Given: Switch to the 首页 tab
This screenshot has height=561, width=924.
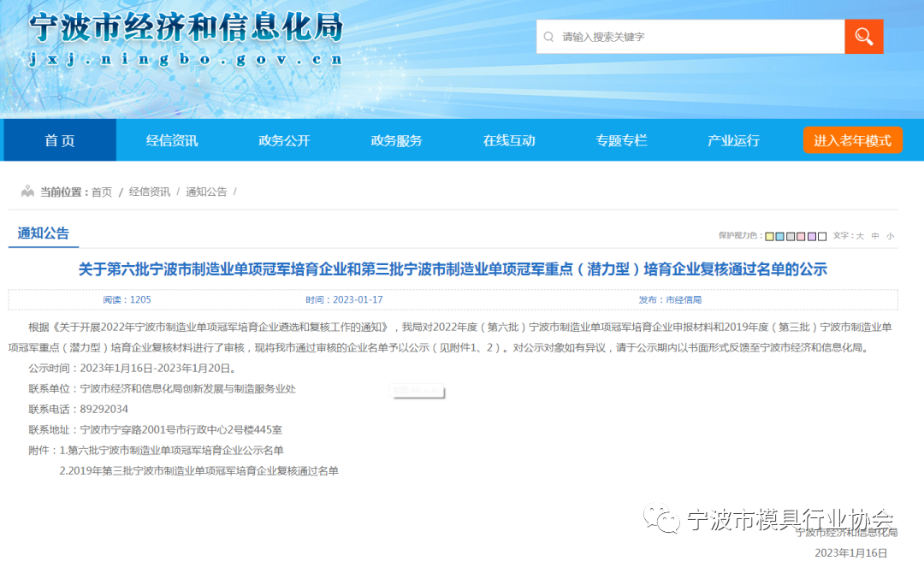Looking at the screenshot, I should click(59, 140).
